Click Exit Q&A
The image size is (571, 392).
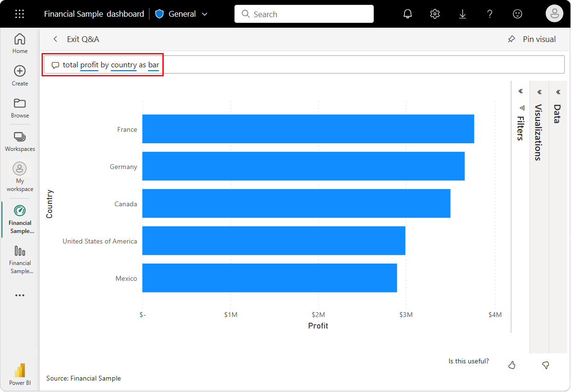[83, 39]
